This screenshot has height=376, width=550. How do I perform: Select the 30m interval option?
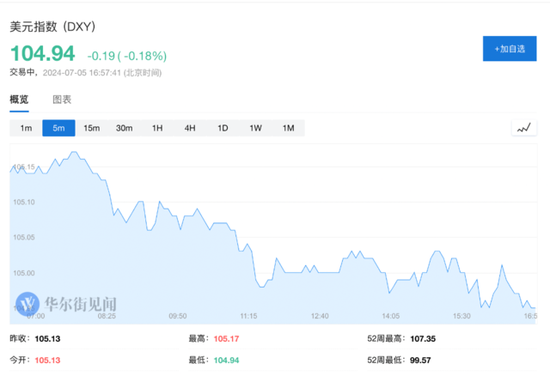(x=124, y=128)
